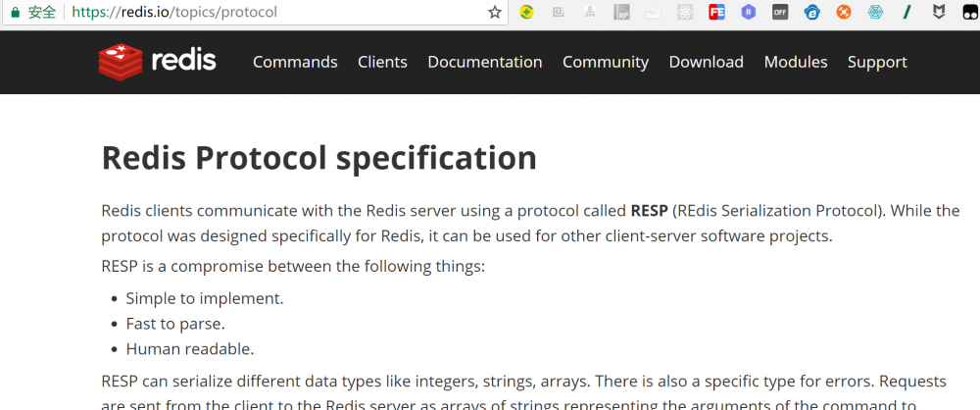Open the Documentation nav link
The height and width of the screenshot is (410, 980).
[x=485, y=62]
